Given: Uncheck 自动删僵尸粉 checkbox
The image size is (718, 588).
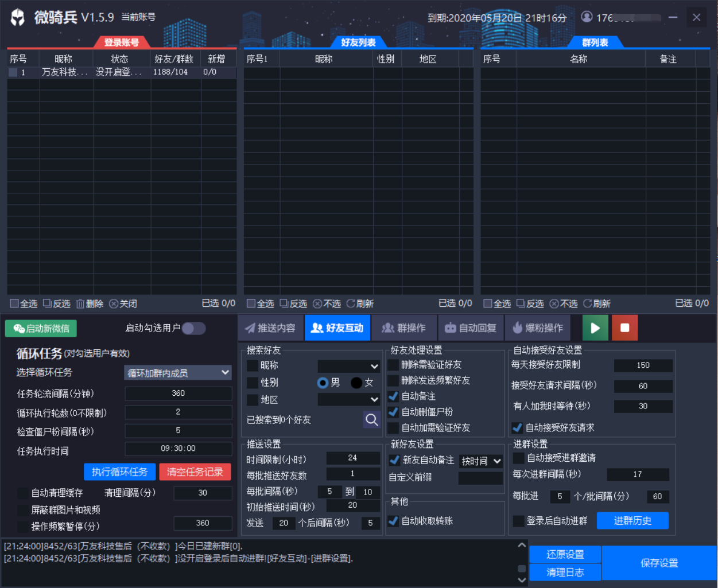Looking at the screenshot, I should (393, 412).
